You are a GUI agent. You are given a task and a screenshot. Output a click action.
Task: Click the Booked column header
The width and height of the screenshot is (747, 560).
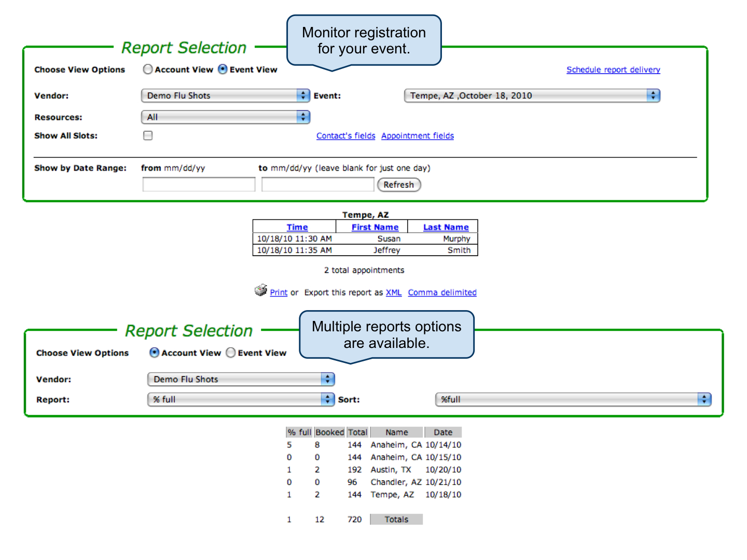[330, 432]
